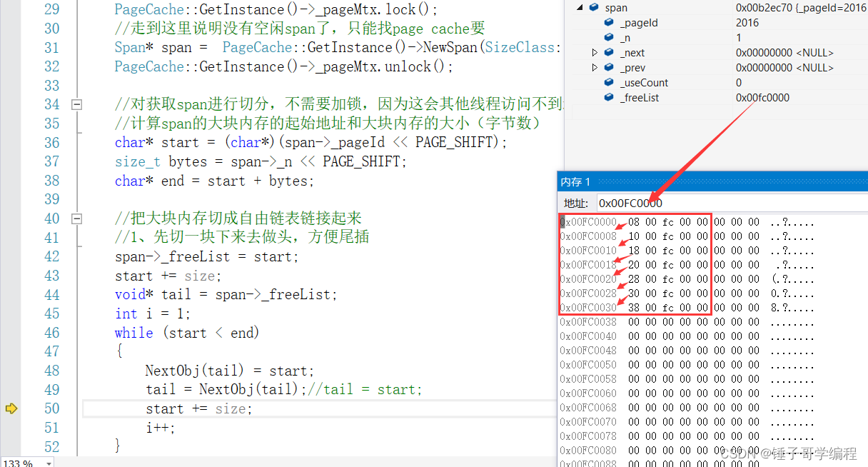This screenshot has height=467, width=868.
Task: Select the _useCount value 0
Action: (x=739, y=83)
